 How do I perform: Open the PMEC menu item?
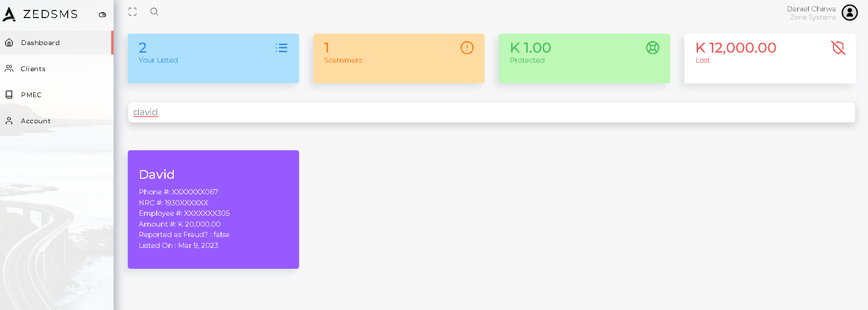56,95
